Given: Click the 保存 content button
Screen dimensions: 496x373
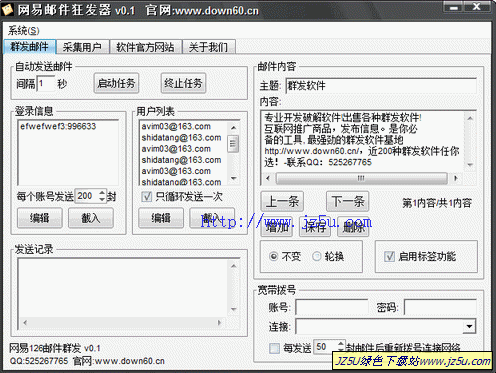Looking at the screenshot, I should (315, 227).
